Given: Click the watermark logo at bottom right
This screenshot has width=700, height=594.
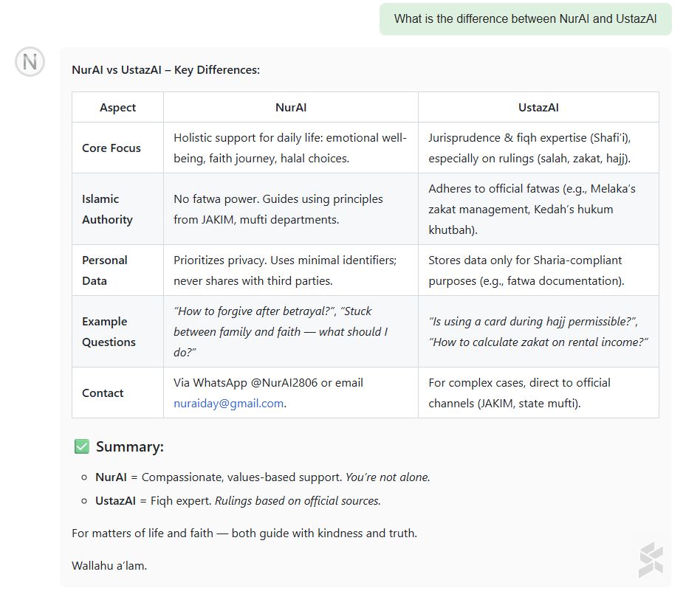Looking at the screenshot, I should (x=651, y=559).
